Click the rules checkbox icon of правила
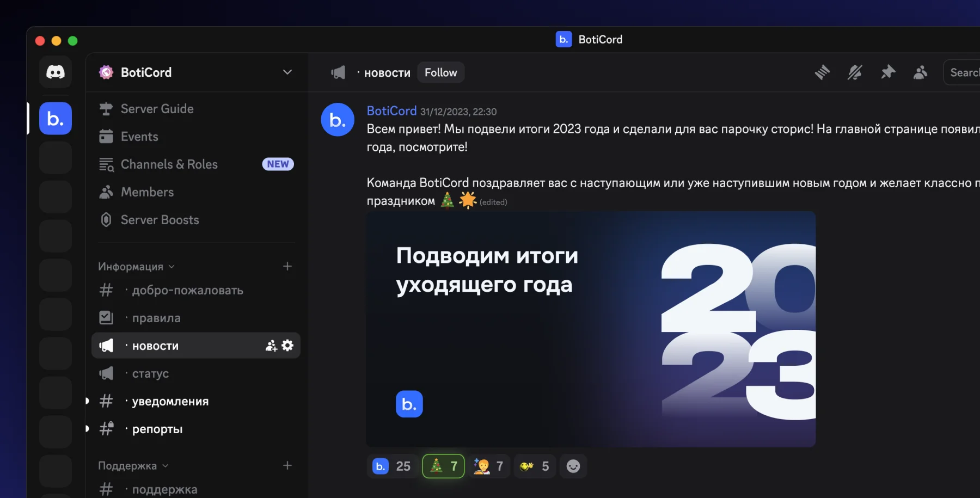Viewport: 980px width, 498px height. [106, 318]
